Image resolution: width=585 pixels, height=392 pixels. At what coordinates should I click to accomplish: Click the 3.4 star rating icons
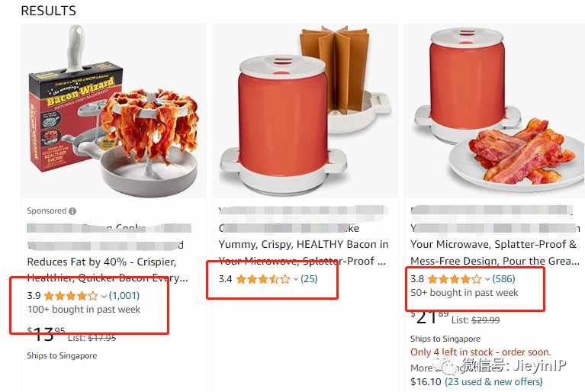click(x=263, y=279)
